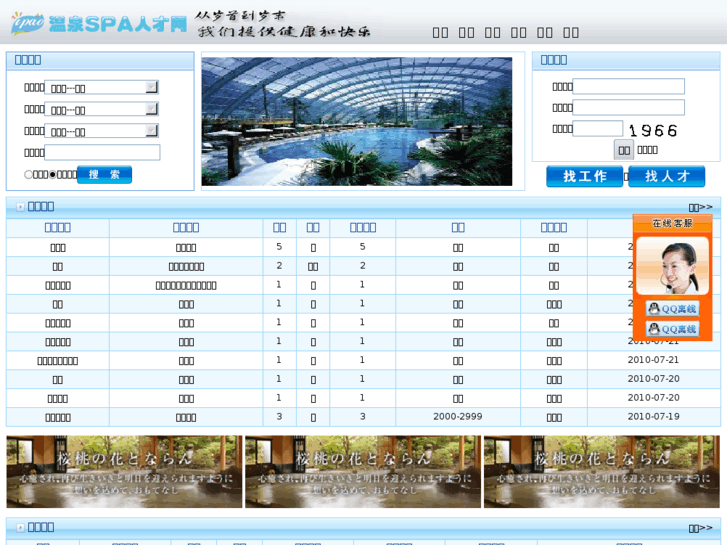The image size is (727, 545).
Task: Open the last item in the top navigation menu
Action: (x=571, y=32)
